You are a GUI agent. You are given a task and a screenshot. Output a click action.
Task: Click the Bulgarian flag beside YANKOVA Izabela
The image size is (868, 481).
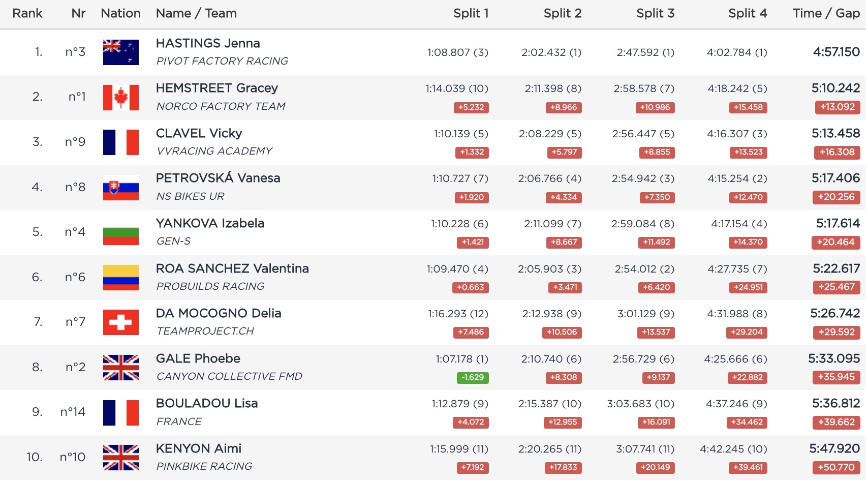[120, 232]
